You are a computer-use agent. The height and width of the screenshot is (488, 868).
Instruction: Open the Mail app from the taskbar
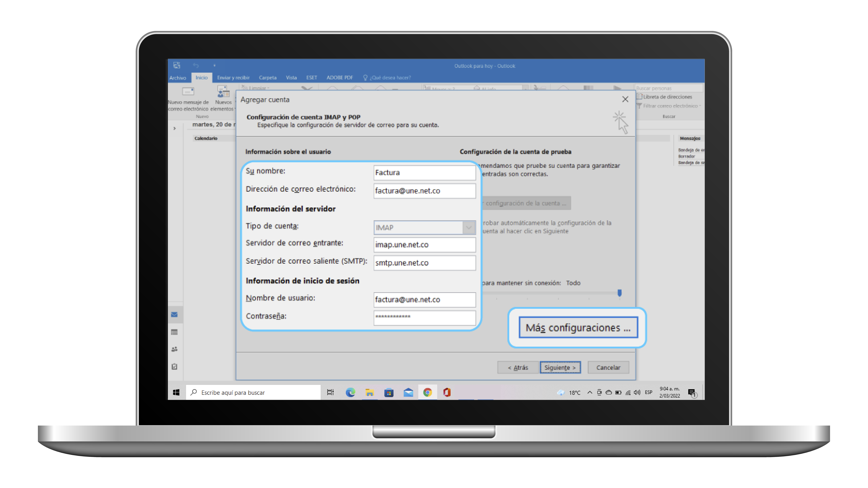(408, 392)
